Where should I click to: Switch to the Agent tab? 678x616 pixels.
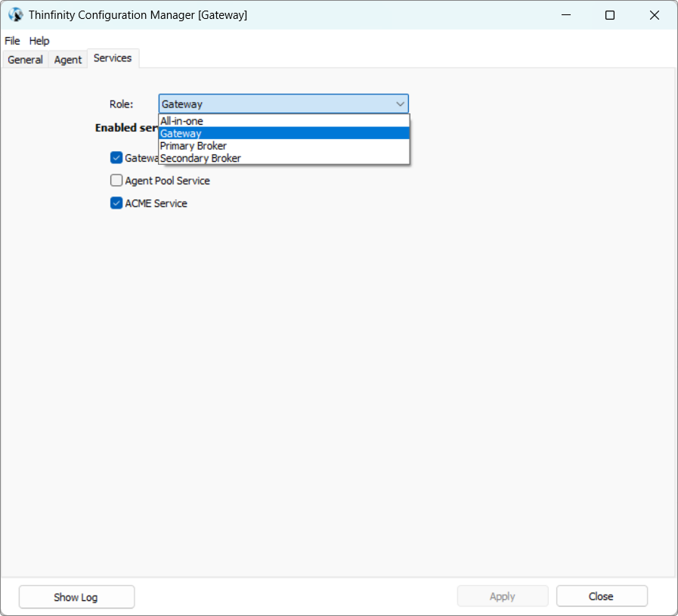pyautogui.click(x=68, y=60)
